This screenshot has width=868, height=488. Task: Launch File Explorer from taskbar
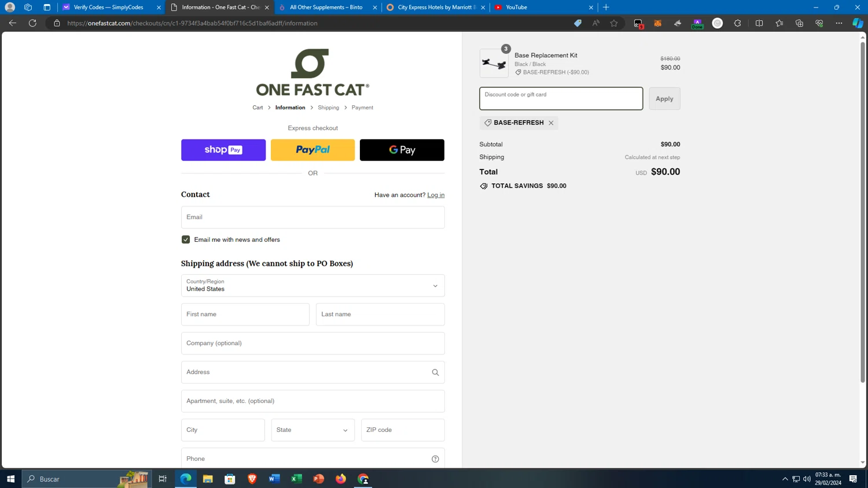click(x=208, y=479)
